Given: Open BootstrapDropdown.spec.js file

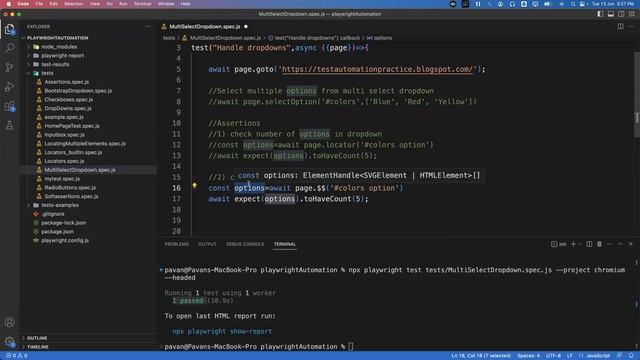Looking at the screenshot, I should pyautogui.click(x=78, y=91).
